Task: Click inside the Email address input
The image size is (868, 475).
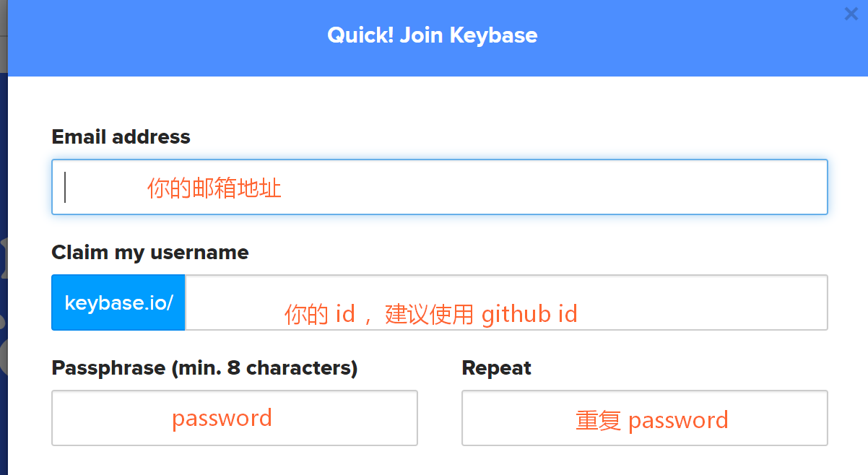Action: point(439,186)
